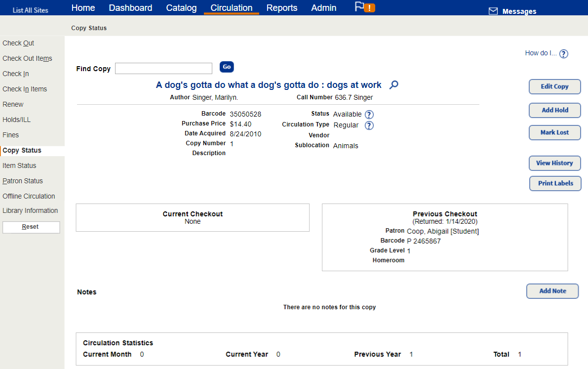Switch to the Catalog tab
The image size is (588, 369).
click(181, 8)
